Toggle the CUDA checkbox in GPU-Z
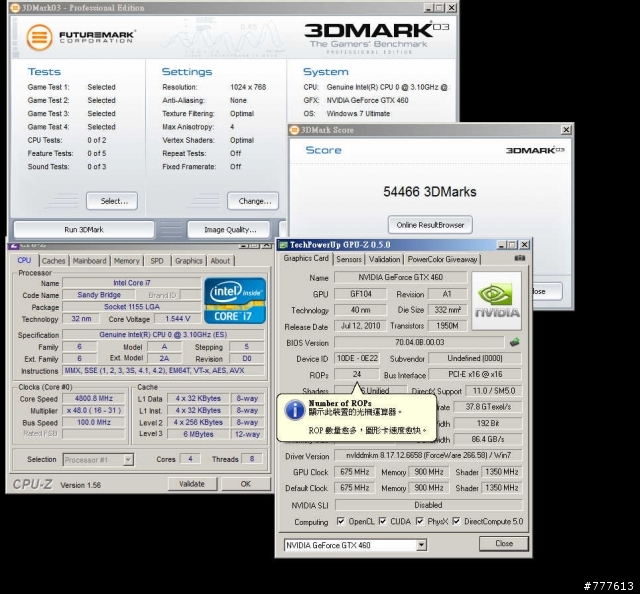This screenshot has width=640, height=594. tap(382, 521)
